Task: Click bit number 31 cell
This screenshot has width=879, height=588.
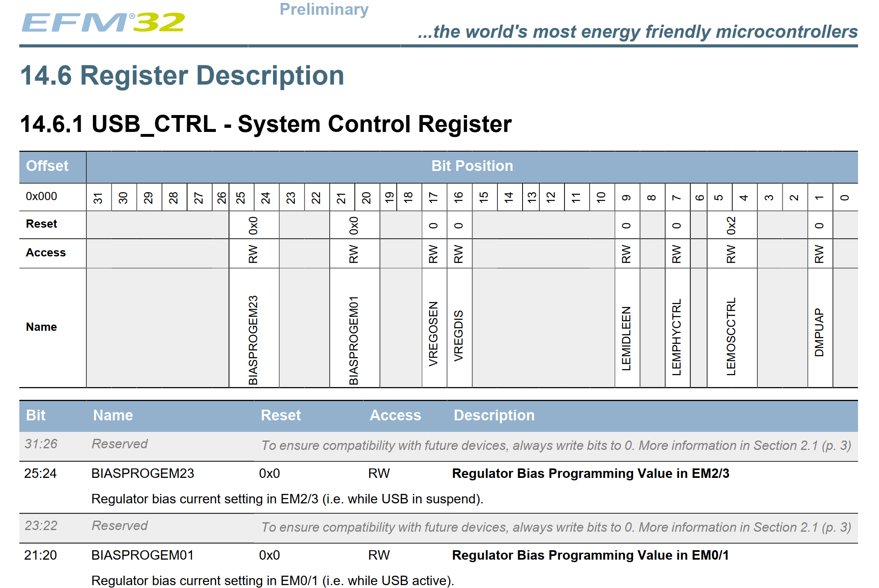Action: point(98,198)
